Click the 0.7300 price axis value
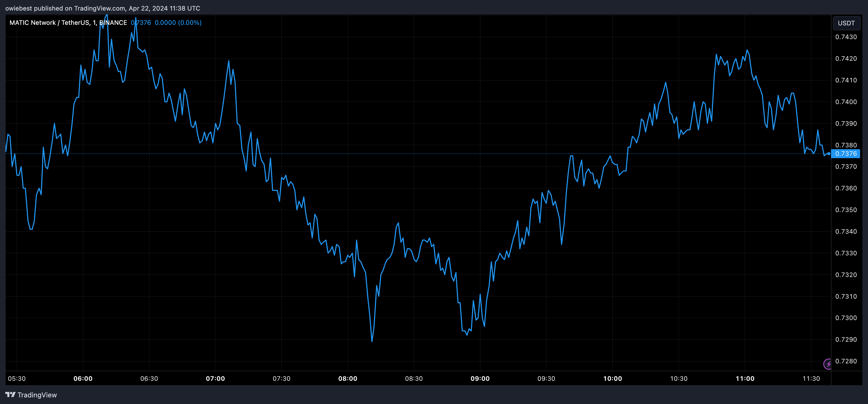 (x=846, y=318)
